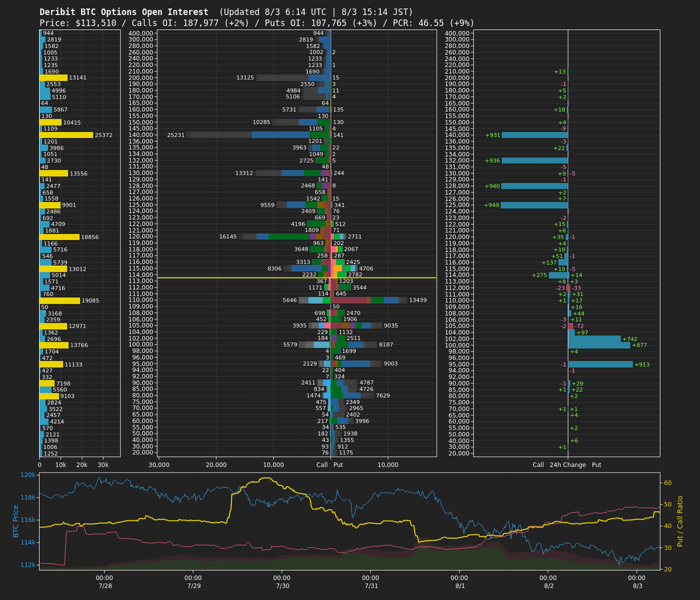Click the "9035" put OI label
This screenshot has height=600, width=700.
[x=391, y=326]
